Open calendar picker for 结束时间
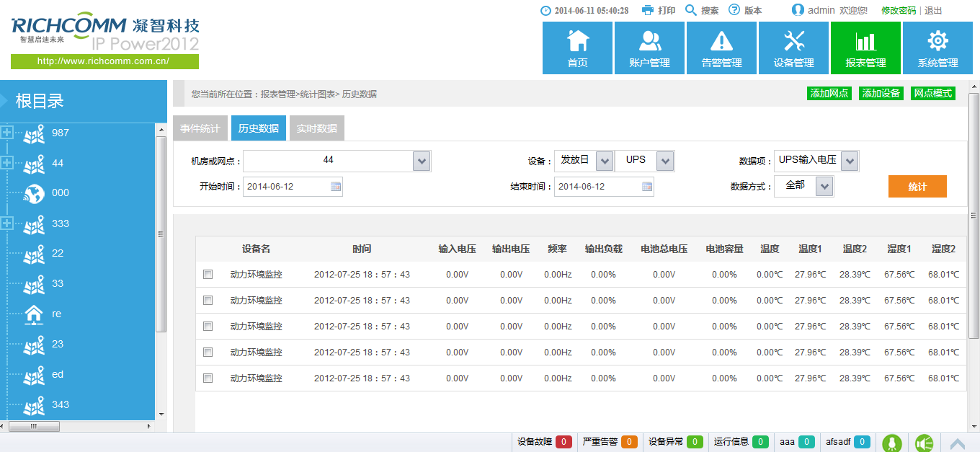 pos(647,187)
